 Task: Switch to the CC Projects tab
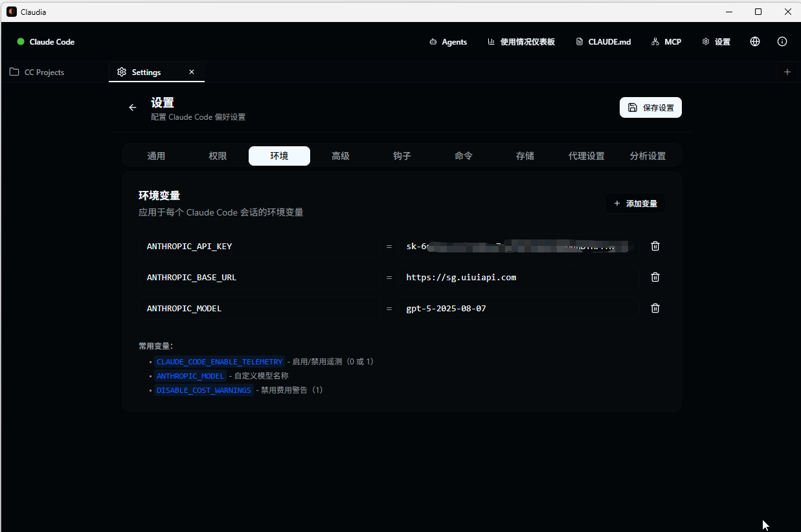(54, 72)
